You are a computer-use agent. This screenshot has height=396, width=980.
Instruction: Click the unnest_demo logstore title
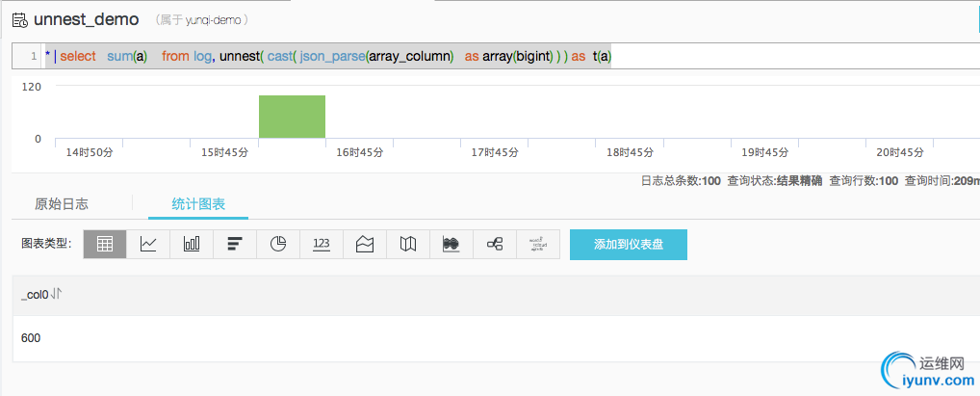tap(87, 19)
